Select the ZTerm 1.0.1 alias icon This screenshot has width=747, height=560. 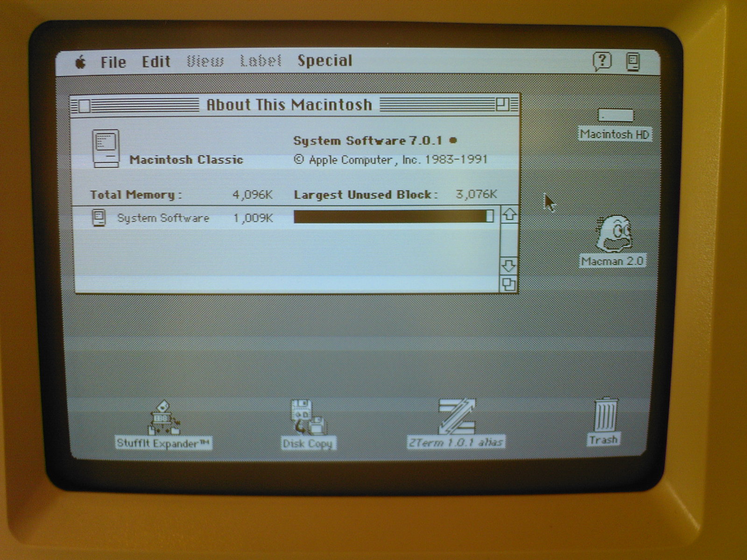pyautogui.click(x=457, y=416)
